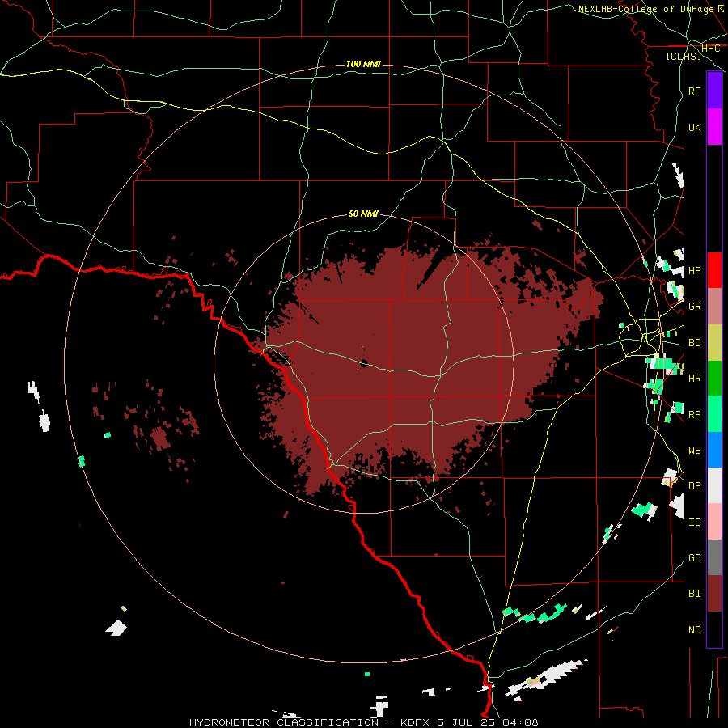Click the BI legend label

[695, 594]
